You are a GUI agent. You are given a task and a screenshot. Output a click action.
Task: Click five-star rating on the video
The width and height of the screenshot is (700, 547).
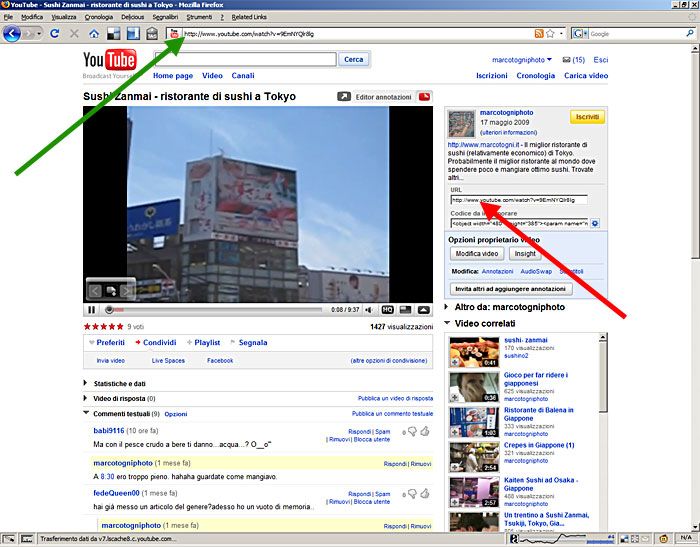click(x=103, y=326)
